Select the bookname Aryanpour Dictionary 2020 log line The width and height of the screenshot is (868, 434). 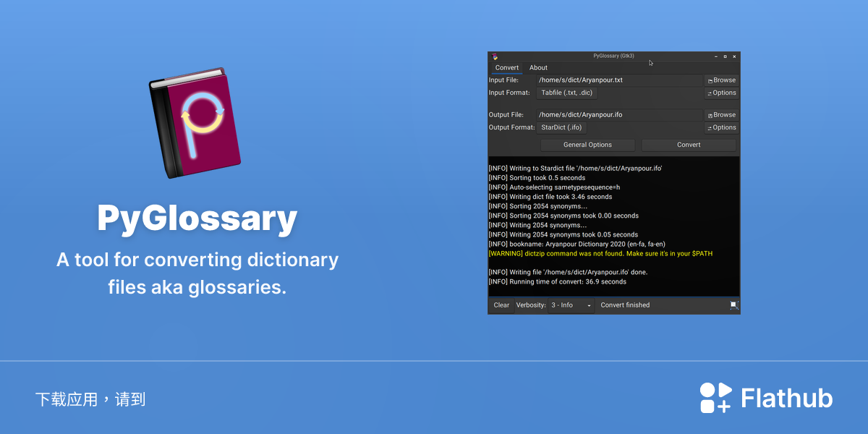[576, 244]
